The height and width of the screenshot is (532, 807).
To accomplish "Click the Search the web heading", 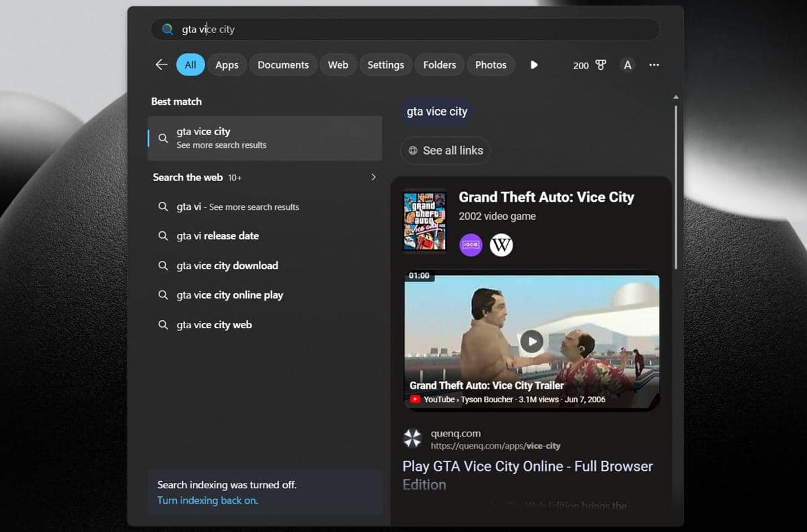I will point(188,177).
